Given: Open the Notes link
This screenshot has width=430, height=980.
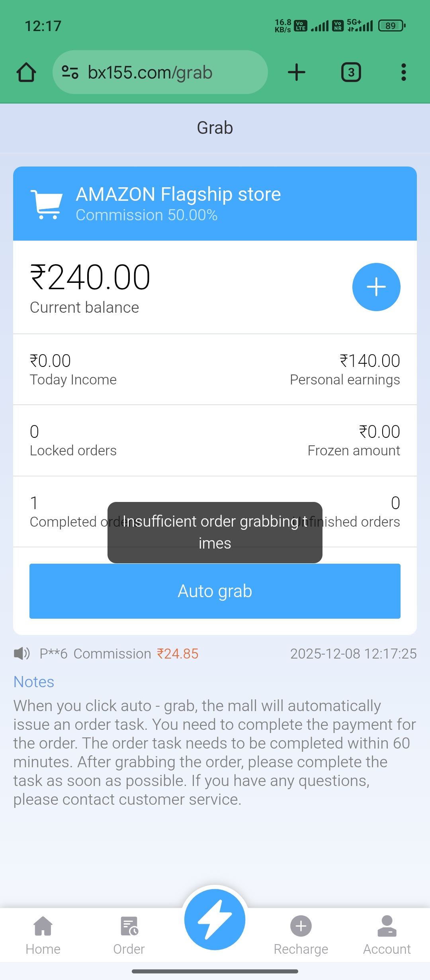Looking at the screenshot, I should [x=34, y=682].
